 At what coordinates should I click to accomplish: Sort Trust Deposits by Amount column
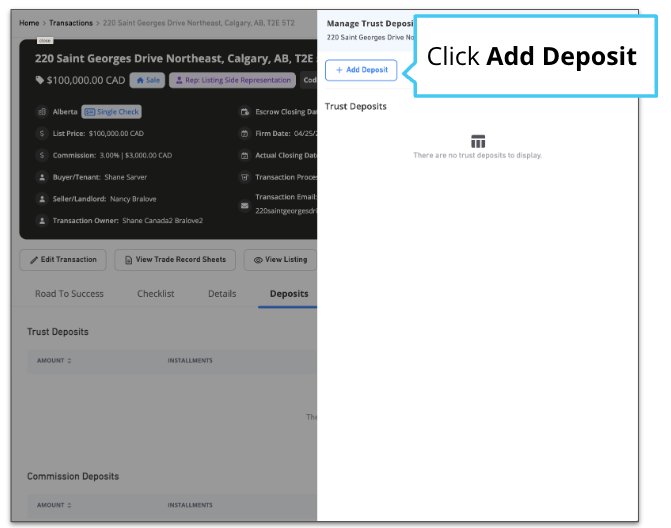pyautogui.click(x=54, y=361)
